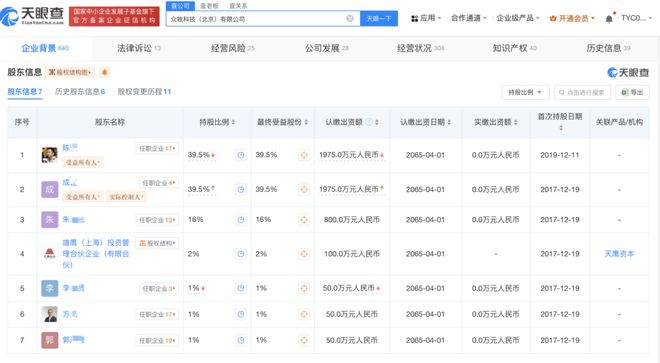Expand 任职企业 17 badge in row 1

[157, 148]
